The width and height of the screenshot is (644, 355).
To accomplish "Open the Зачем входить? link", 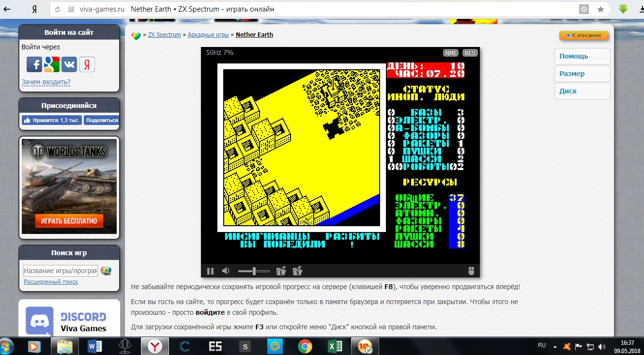I will click(46, 82).
